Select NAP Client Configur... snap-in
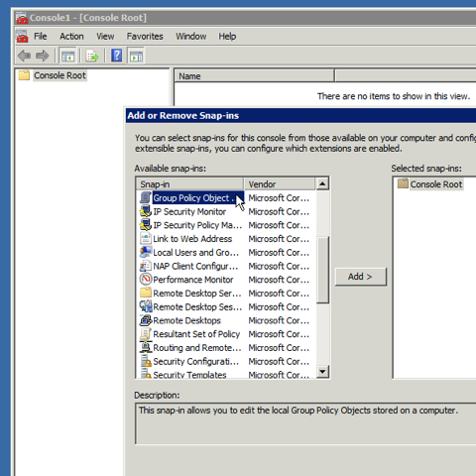Screen dimensions: 476x476 [x=195, y=266]
